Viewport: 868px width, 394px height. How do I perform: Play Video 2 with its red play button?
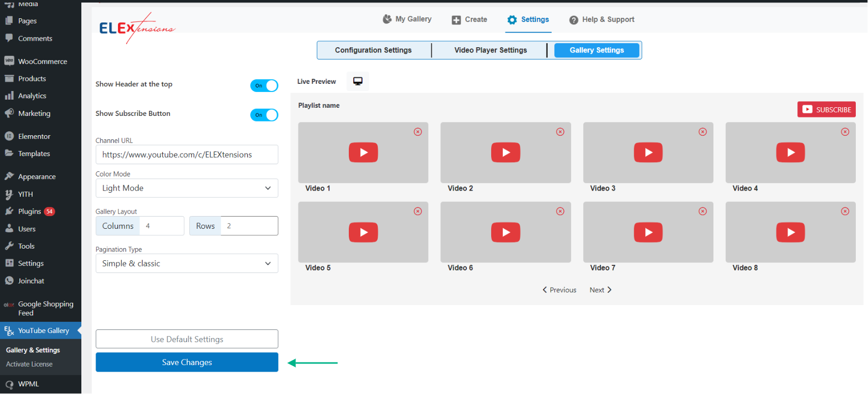click(505, 153)
